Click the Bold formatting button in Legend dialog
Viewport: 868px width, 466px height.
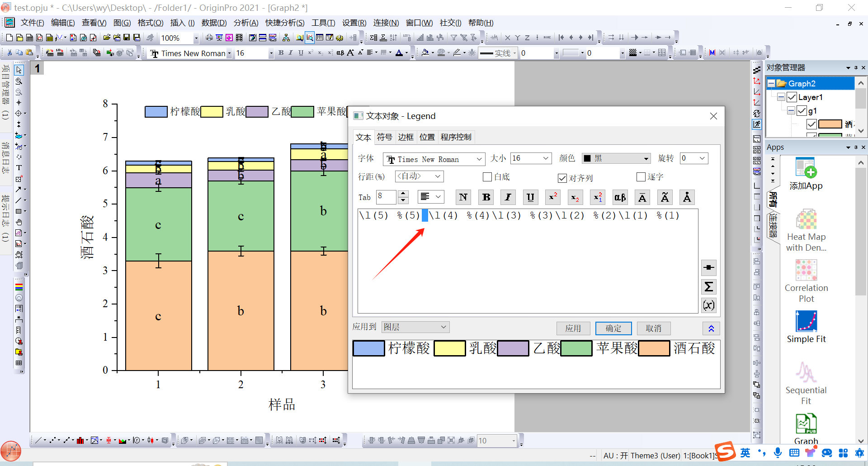point(486,197)
